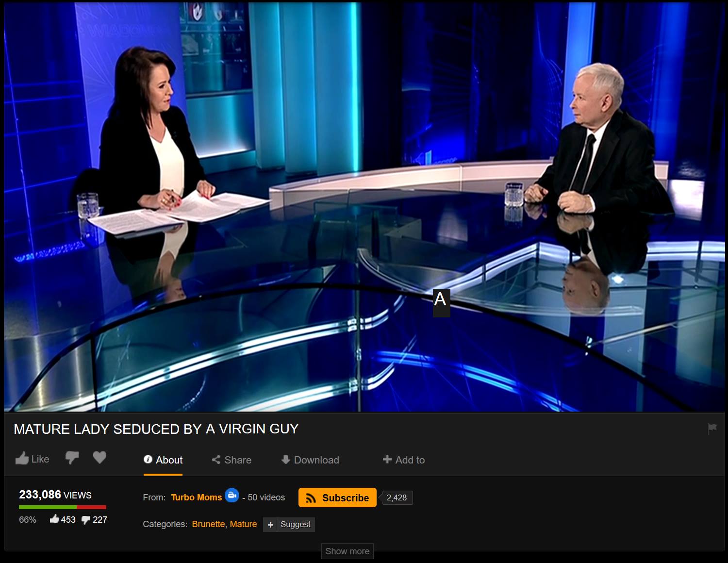The width and height of the screenshot is (728, 563).
Task: Open the Turbo Moms channel link
Action: (x=196, y=497)
